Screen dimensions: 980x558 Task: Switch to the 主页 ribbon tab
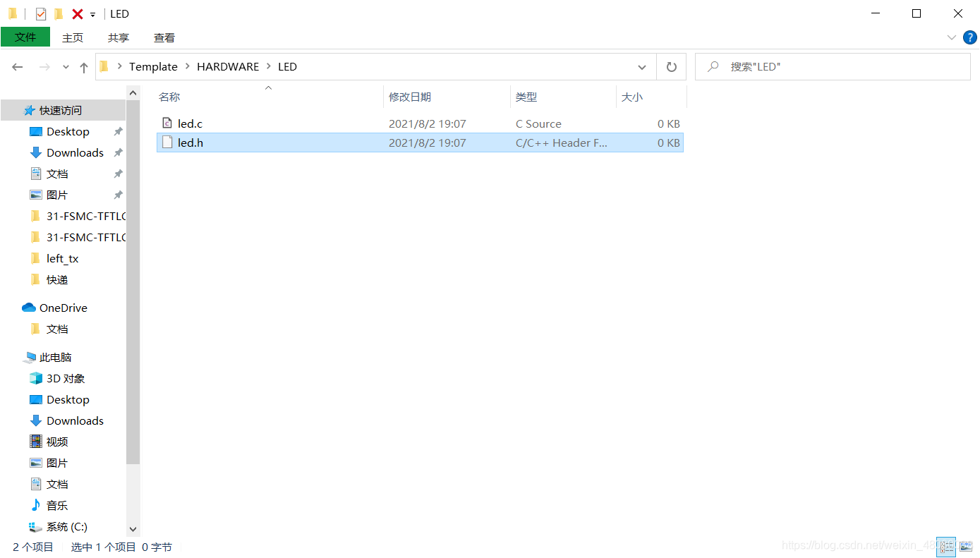pos(73,37)
